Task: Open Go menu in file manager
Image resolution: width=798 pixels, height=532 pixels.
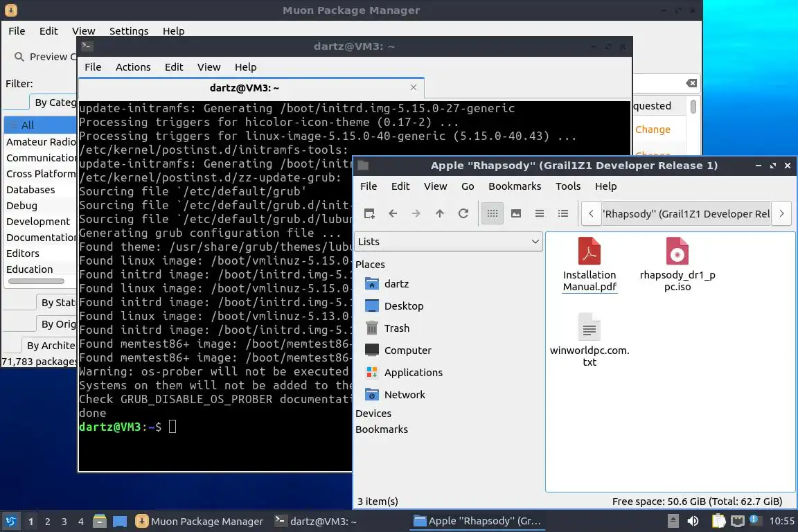Action: coord(468,186)
